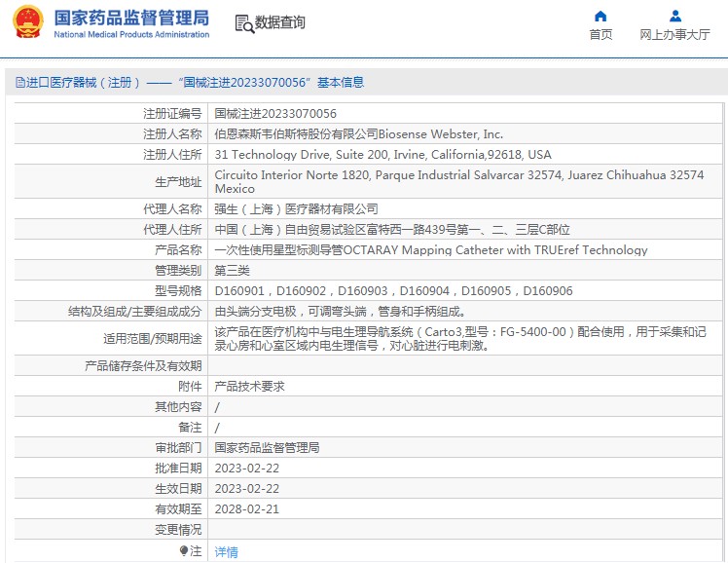Select expiry date 2028-02-21
The width and height of the screenshot is (728, 563).
click(x=246, y=509)
